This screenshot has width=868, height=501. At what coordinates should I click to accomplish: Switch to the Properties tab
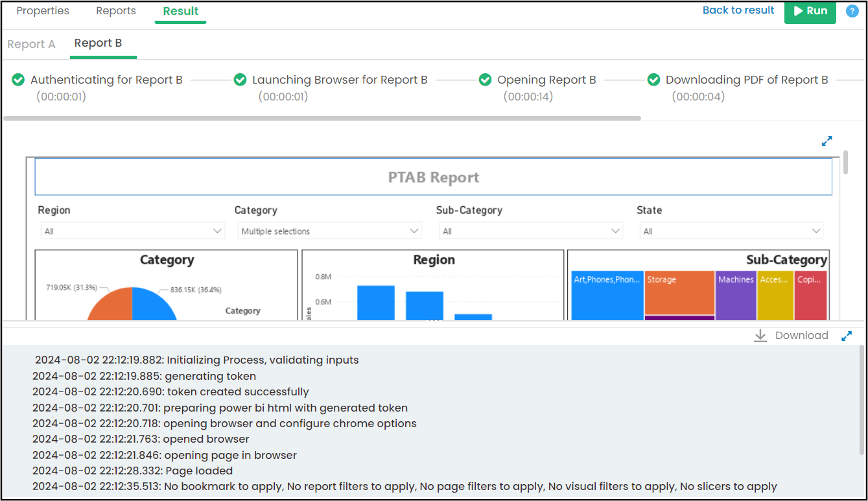pyautogui.click(x=43, y=11)
